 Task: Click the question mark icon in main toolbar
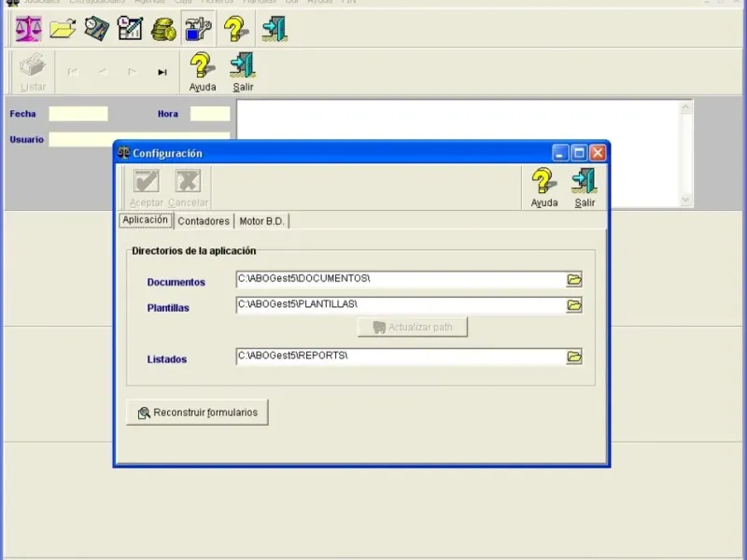(236, 29)
